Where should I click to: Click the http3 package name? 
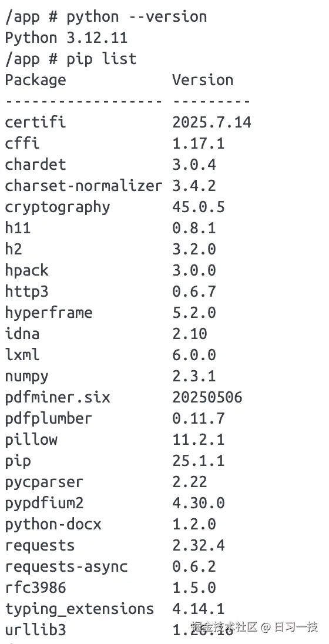pyautogui.click(x=26, y=291)
